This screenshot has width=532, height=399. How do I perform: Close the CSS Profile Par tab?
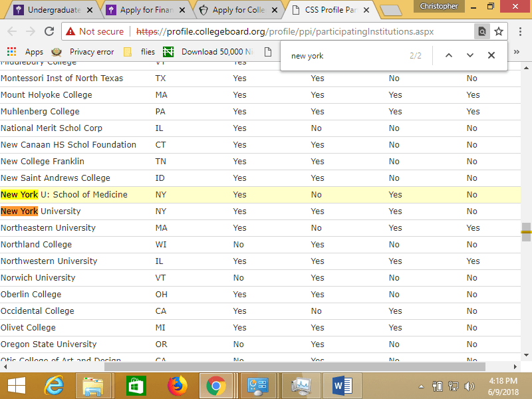pyautogui.click(x=366, y=10)
